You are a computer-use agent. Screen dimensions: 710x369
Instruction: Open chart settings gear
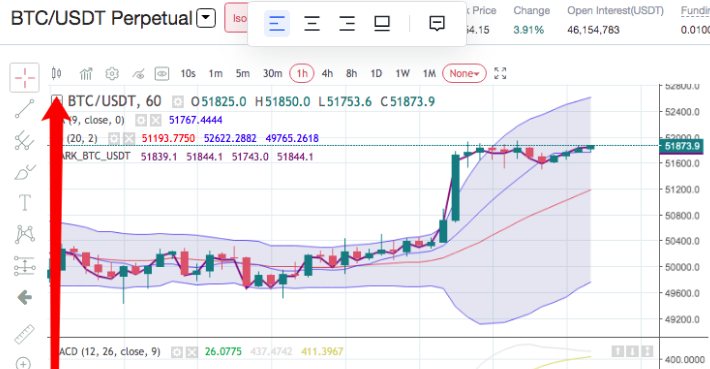tap(112, 73)
